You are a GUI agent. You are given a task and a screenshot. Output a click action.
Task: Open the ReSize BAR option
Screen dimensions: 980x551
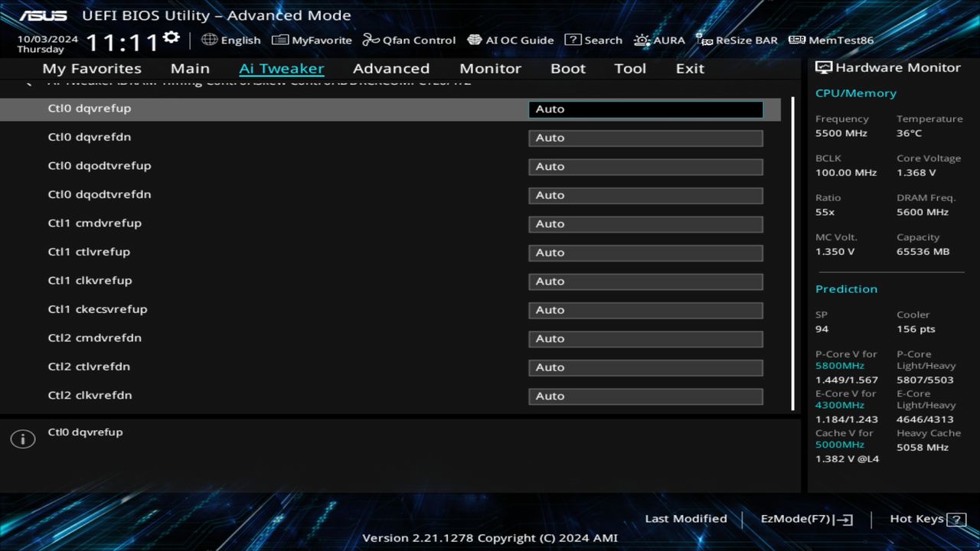[737, 40]
